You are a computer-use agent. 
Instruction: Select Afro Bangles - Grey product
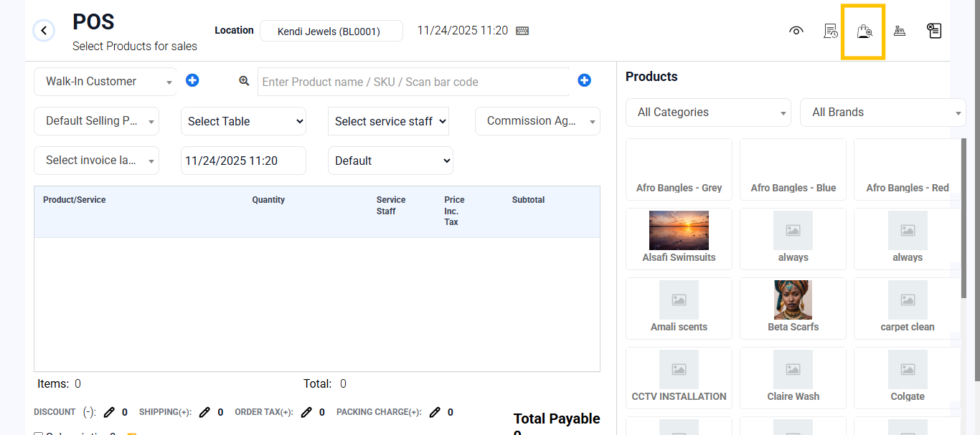coord(679,170)
